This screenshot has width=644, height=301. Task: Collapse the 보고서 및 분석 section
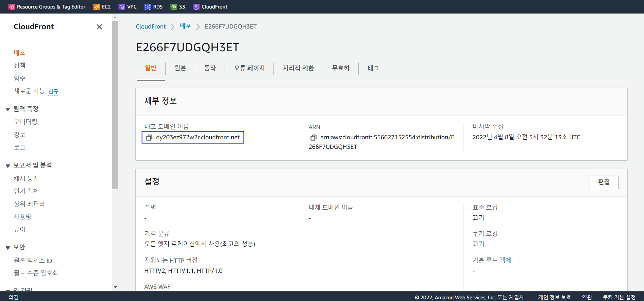(8, 166)
